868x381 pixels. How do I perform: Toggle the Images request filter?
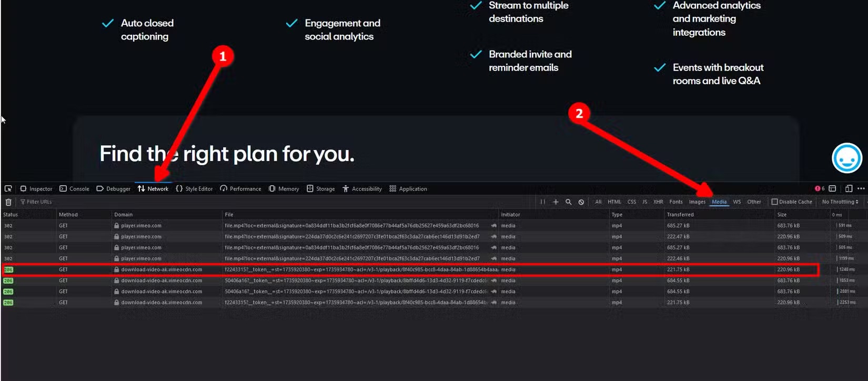[x=697, y=202]
